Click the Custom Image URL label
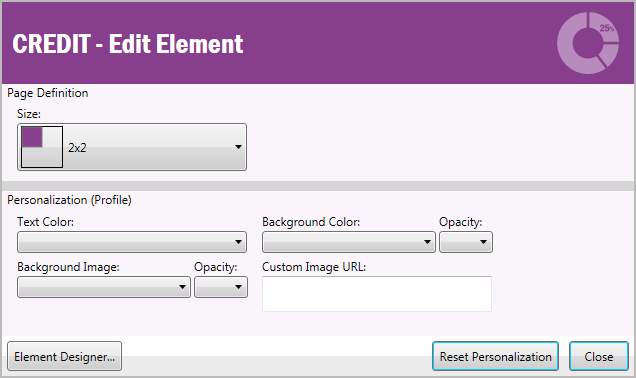This screenshot has width=636, height=378. click(314, 267)
